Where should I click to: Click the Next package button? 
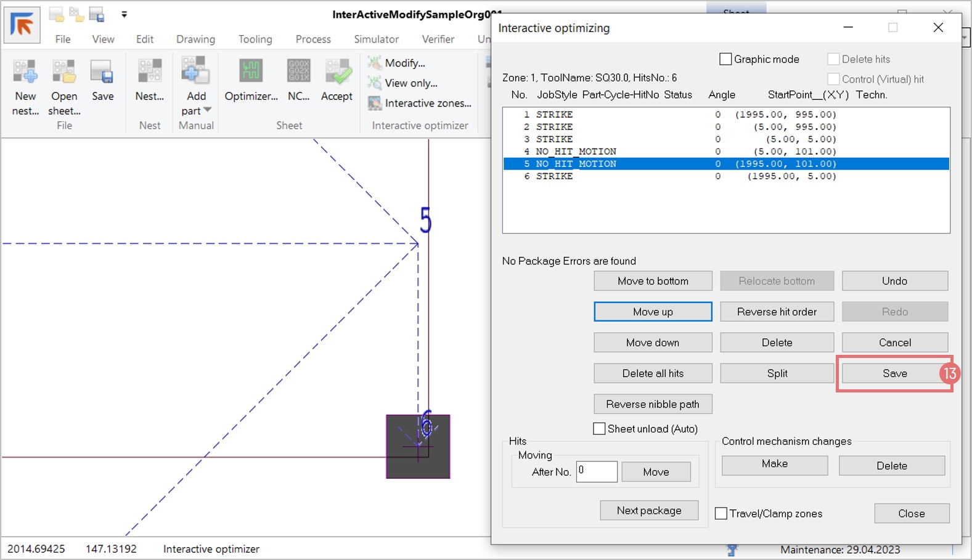pyautogui.click(x=649, y=510)
